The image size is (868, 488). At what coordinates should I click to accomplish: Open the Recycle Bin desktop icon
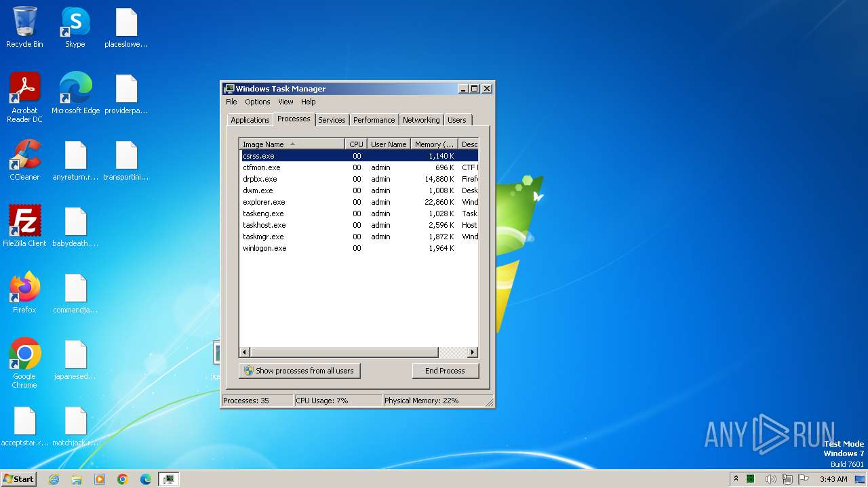pyautogui.click(x=24, y=28)
